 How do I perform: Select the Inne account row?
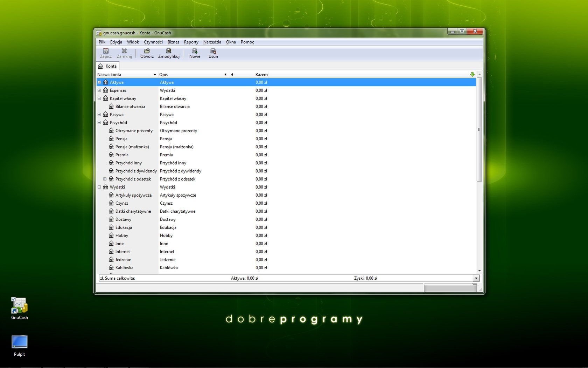(286, 244)
